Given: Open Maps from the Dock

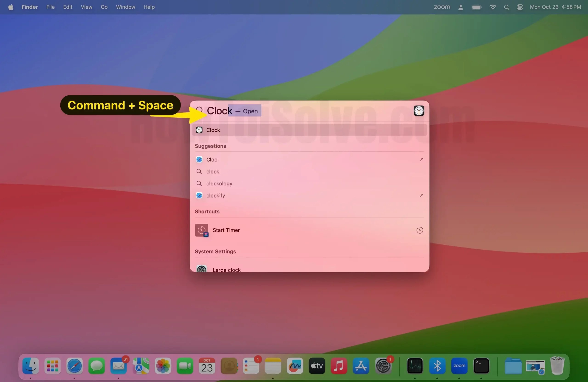Looking at the screenshot, I should [x=140, y=366].
